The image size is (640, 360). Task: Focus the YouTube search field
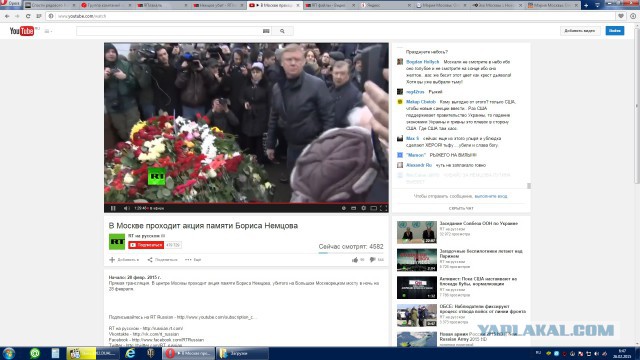pyautogui.click(x=167, y=31)
